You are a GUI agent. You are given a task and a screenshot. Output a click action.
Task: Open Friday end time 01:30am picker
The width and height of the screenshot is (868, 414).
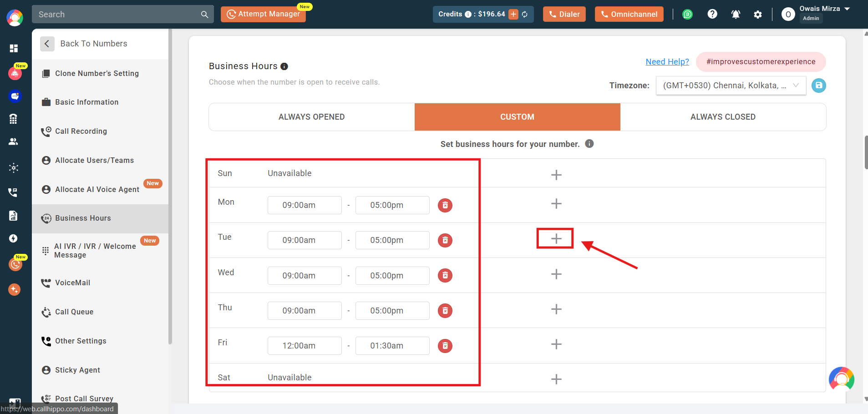pos(392,346)
